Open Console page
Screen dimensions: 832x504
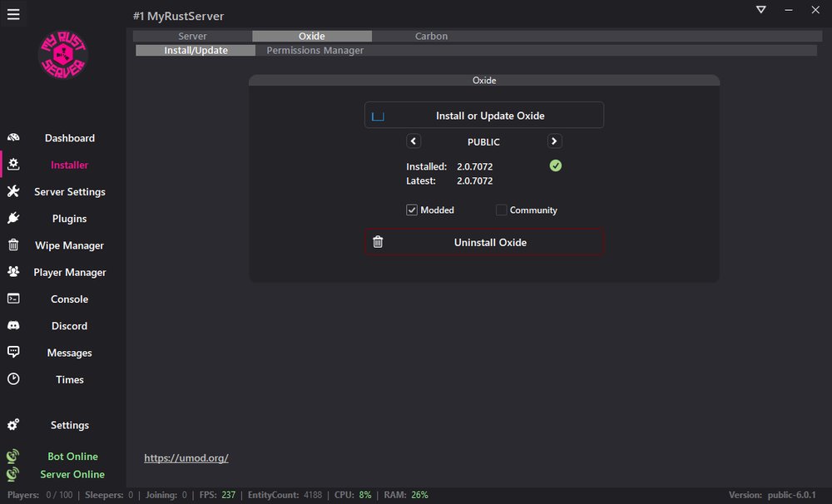[x=70, y=299]
